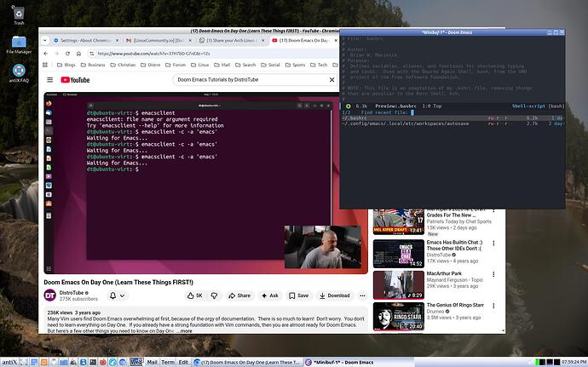The image size is (588, 367).
Task: Open options menu for MacArthur Park video
Action: (x=493, y=274)
